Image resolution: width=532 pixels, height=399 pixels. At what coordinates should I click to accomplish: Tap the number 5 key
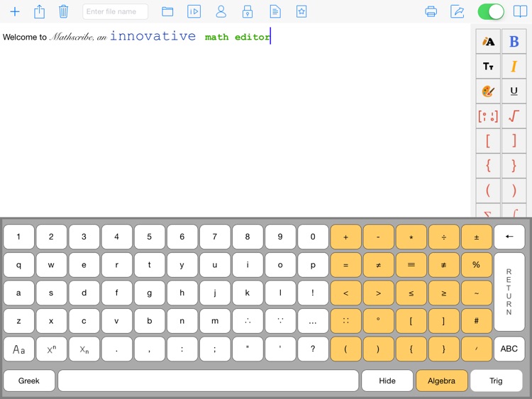150,237
